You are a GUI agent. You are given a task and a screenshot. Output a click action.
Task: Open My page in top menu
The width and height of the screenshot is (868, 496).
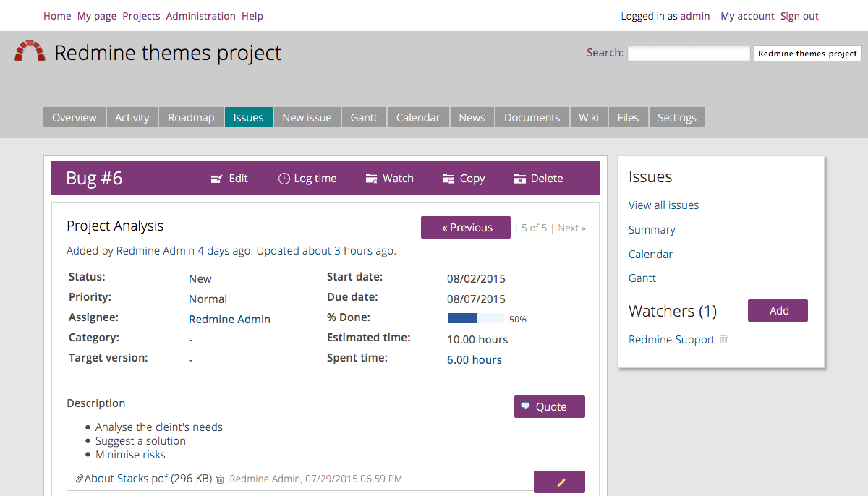tap(97, 16)
